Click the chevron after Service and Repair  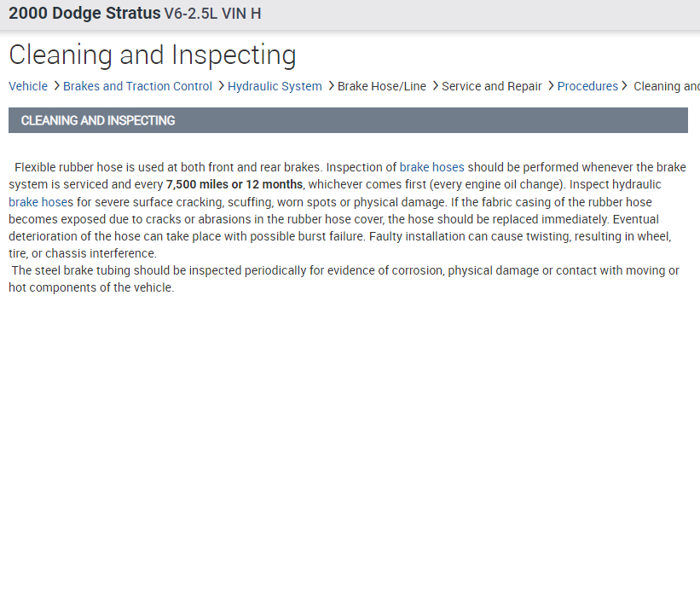click(x=551, y=85)
